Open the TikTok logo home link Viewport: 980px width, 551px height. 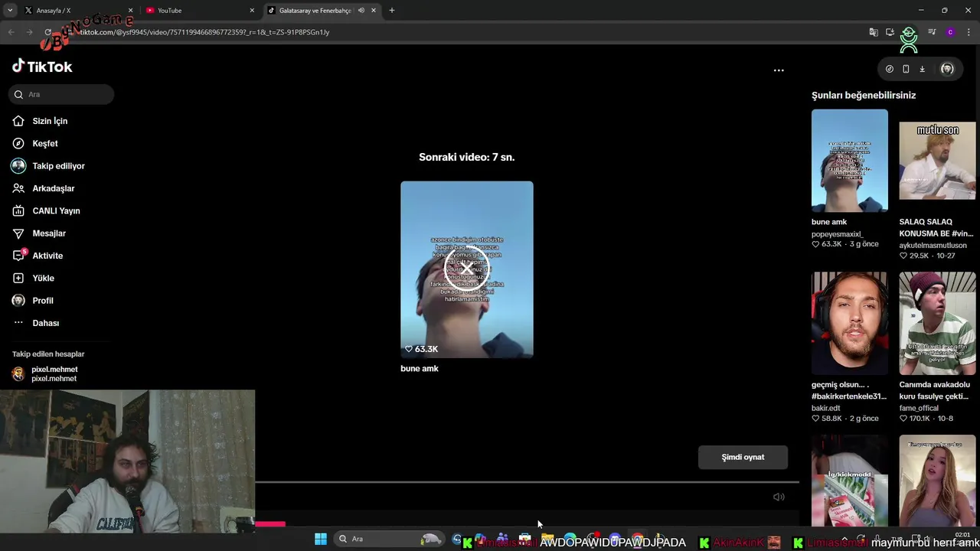click(x=42, y=67)
